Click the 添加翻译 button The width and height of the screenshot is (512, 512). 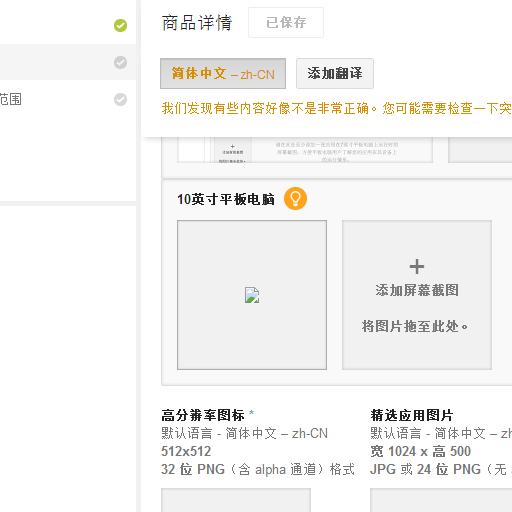[335, 74]
